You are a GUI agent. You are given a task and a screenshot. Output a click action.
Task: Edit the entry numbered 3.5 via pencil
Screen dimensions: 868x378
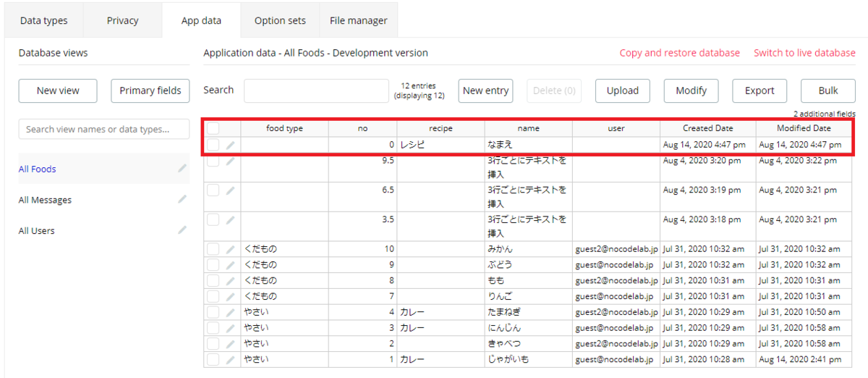[x=230, y=219]
